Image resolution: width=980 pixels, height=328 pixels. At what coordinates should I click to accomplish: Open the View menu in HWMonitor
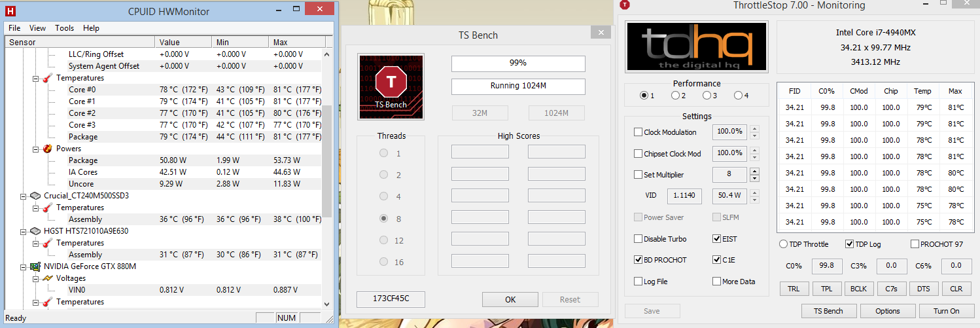coord(37,28)
